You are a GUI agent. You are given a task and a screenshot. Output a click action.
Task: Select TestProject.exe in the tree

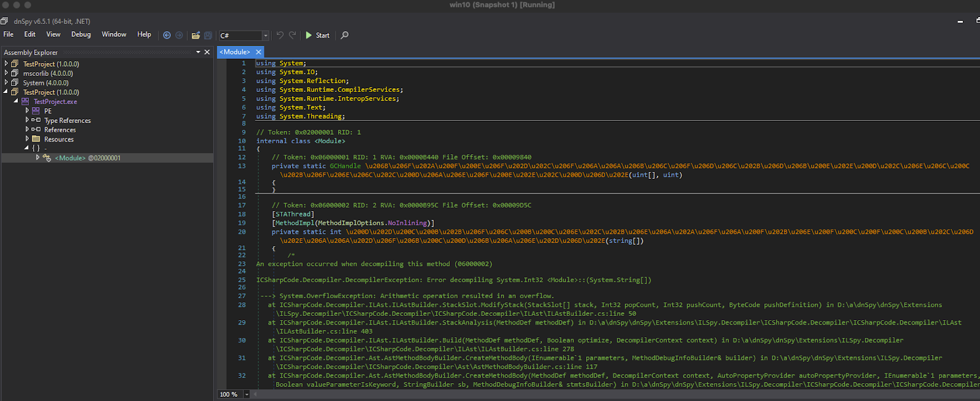point(55,102)
